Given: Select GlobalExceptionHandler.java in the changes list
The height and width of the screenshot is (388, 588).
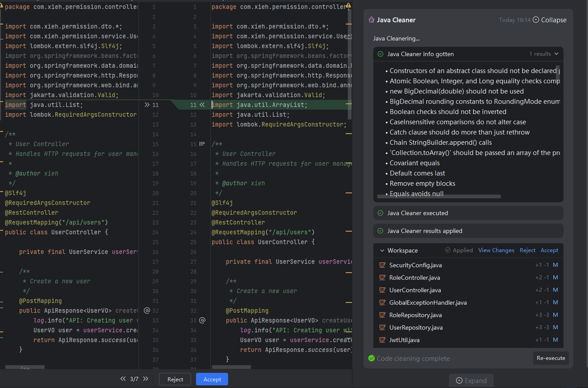Looking at the screenshot, I should 428,302.
